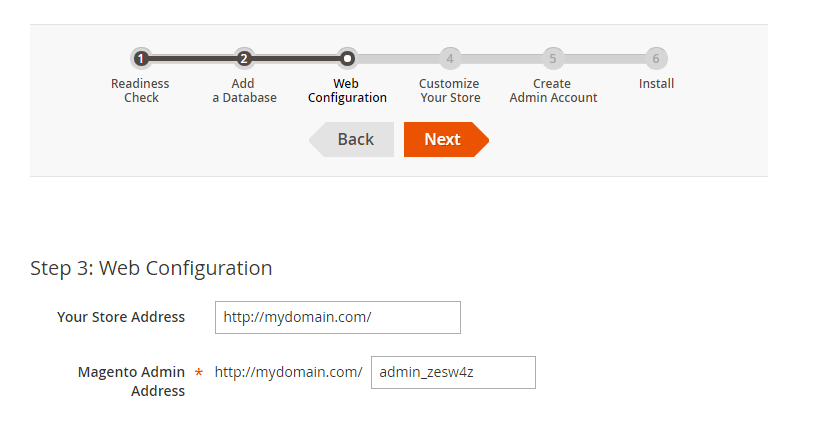
Task: Click the step 6 circle marker
Action: tap(656, 58)
